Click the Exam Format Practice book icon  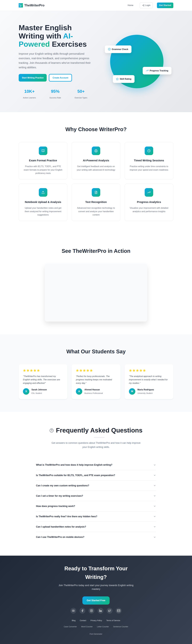coord(43,151)
